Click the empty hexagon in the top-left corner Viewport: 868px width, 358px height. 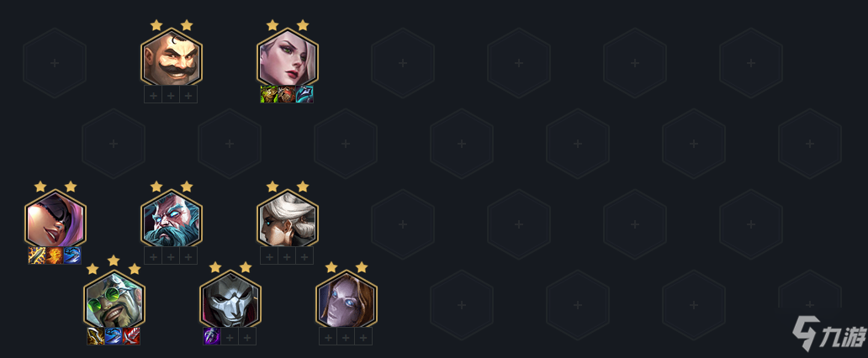tap(55, 63)
